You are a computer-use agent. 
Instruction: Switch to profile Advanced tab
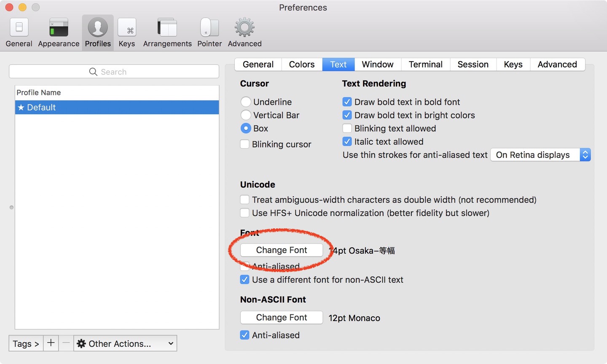557,64
